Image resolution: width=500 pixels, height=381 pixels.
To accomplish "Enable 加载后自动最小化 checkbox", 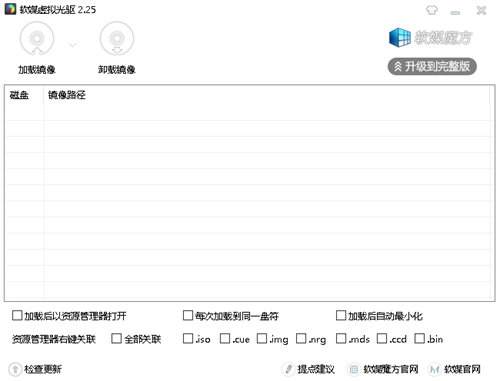I will point(341,315).
